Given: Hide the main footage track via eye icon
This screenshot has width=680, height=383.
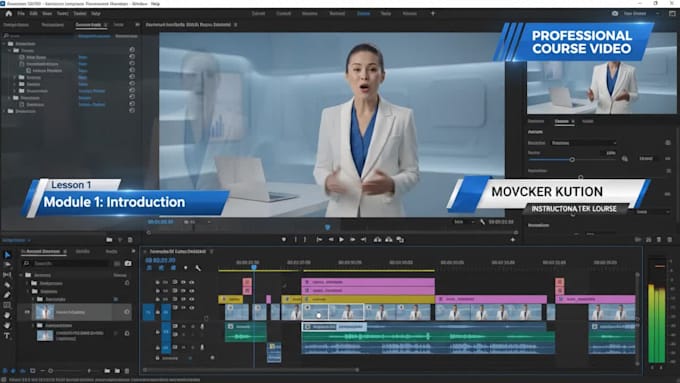Looking at the screenshot, I should 191,308.
